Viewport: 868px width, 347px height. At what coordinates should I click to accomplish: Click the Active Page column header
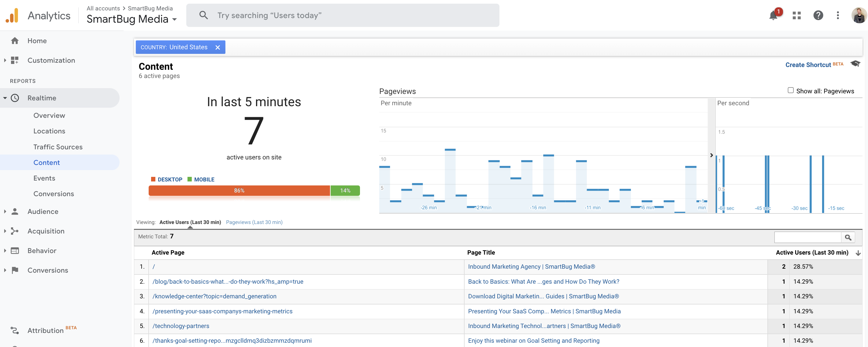(x=168, y=252)
